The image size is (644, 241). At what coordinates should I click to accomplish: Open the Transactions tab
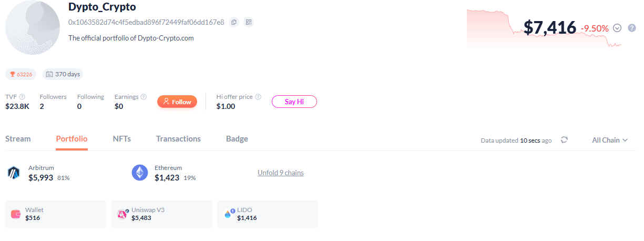[178, 139]
